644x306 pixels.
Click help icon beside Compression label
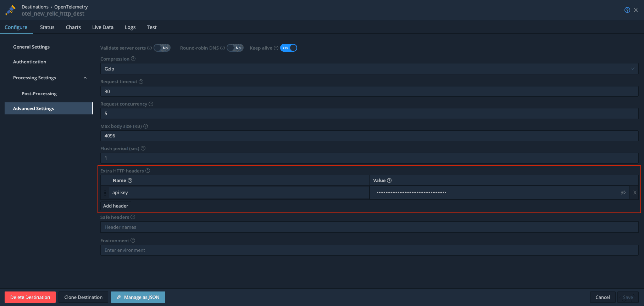pyautogui.click(x=133, y=59)
